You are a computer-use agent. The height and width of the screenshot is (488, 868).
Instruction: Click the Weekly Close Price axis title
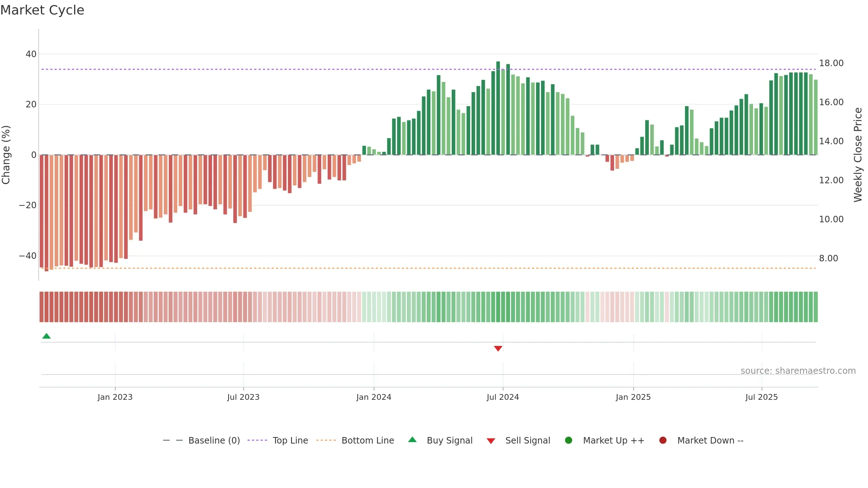pyautogui.click(x=858, y=155)
